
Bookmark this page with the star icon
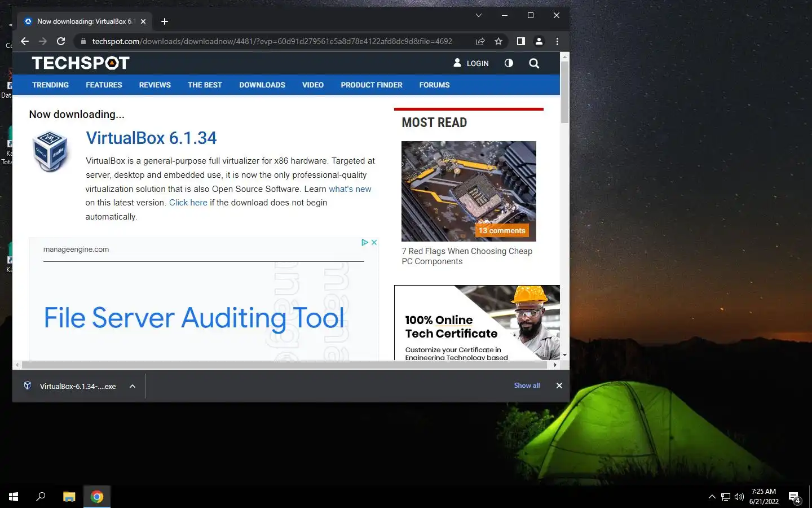[498, 41]
